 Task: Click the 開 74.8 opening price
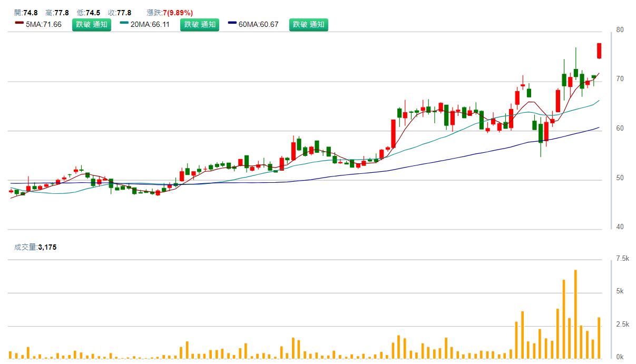point(26,13)
